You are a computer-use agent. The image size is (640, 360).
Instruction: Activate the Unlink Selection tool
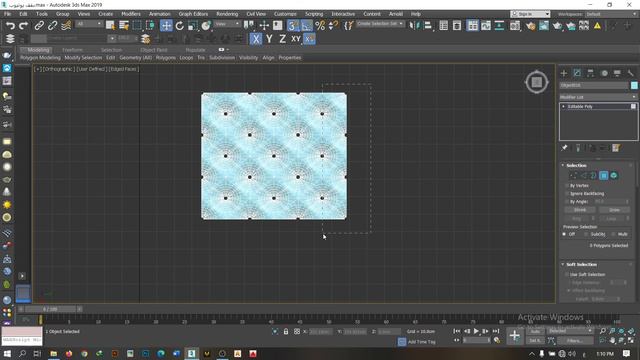coord(52,26)
